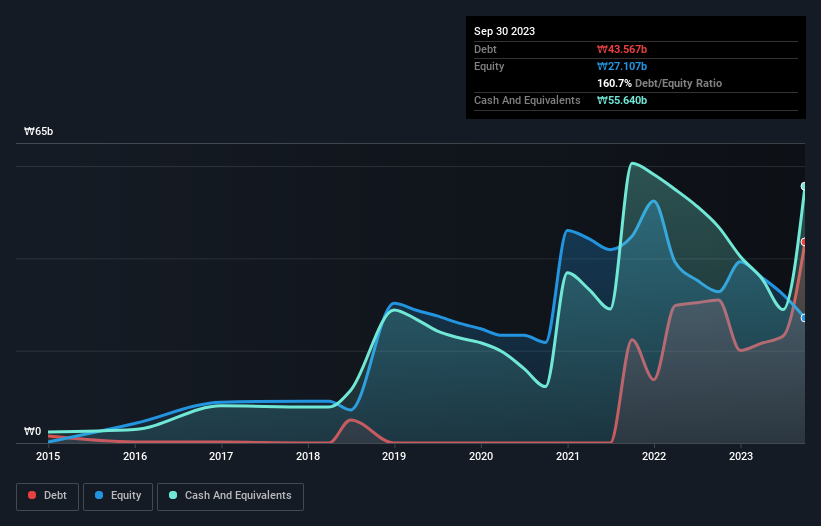Click the 2016 x-axis label
This screenshot has height=526, width=821.
[x=135, y=456]
